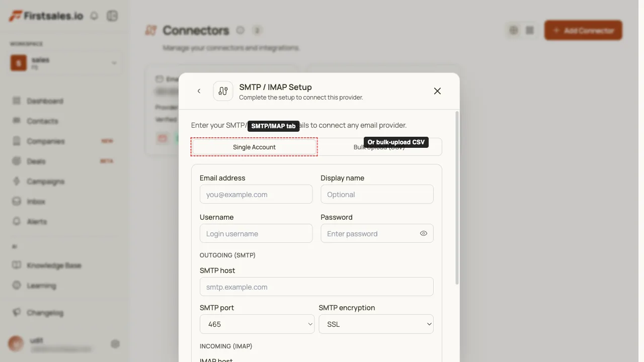Open the SMTP port dropdown
644x362 pixels.
click(257, 324)
